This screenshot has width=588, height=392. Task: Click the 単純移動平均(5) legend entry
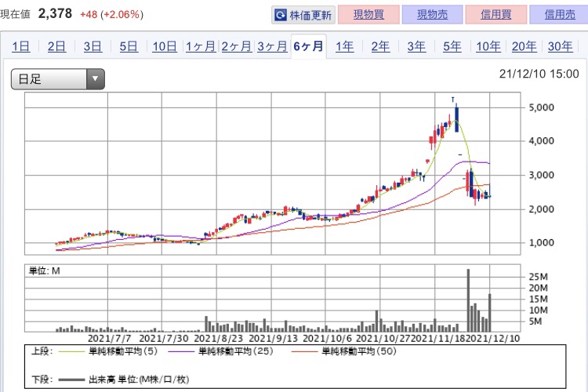[x=108, y=351]
